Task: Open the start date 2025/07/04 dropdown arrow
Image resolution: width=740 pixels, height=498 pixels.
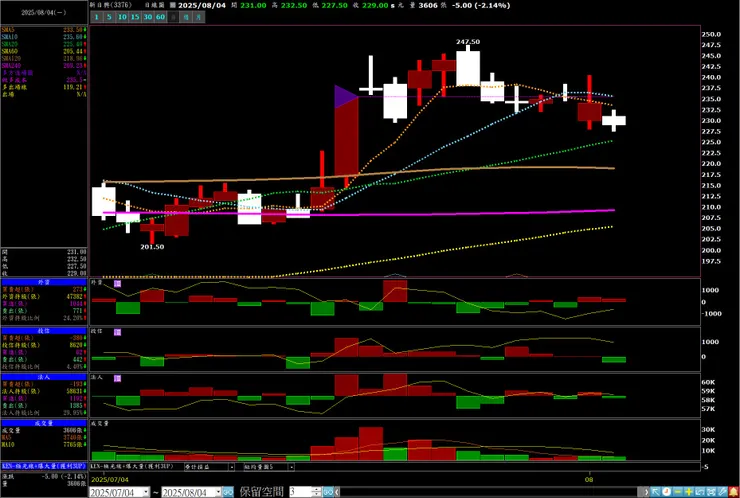Action: click(146, 492)
